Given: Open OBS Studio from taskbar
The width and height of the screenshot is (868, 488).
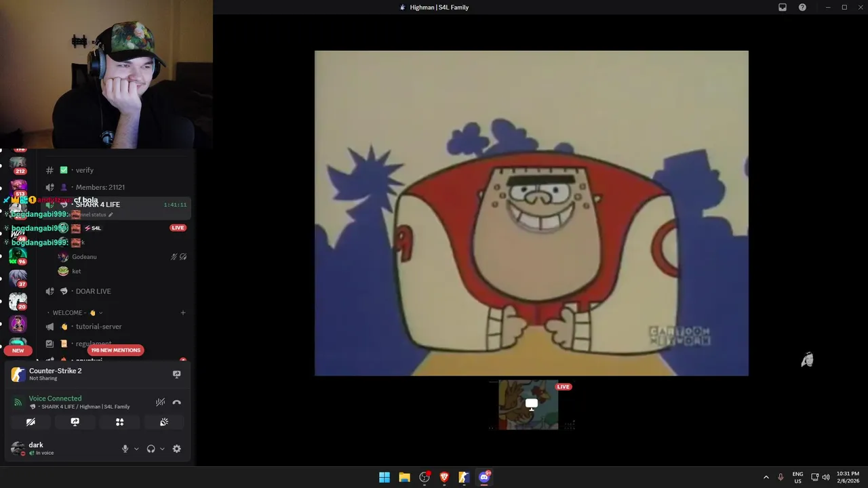Looking at the screenshot, I should click(x=425, y=477).
